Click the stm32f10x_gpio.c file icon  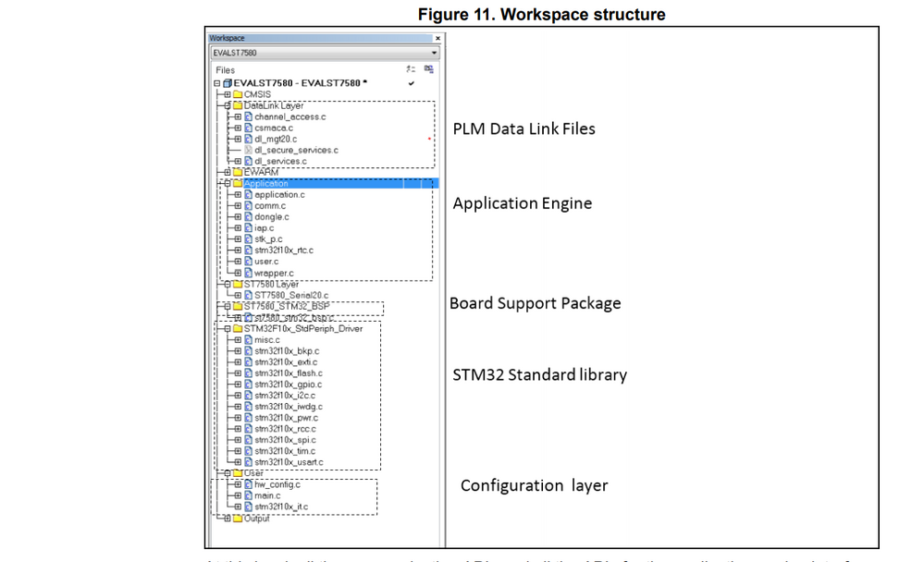[248, 385]
